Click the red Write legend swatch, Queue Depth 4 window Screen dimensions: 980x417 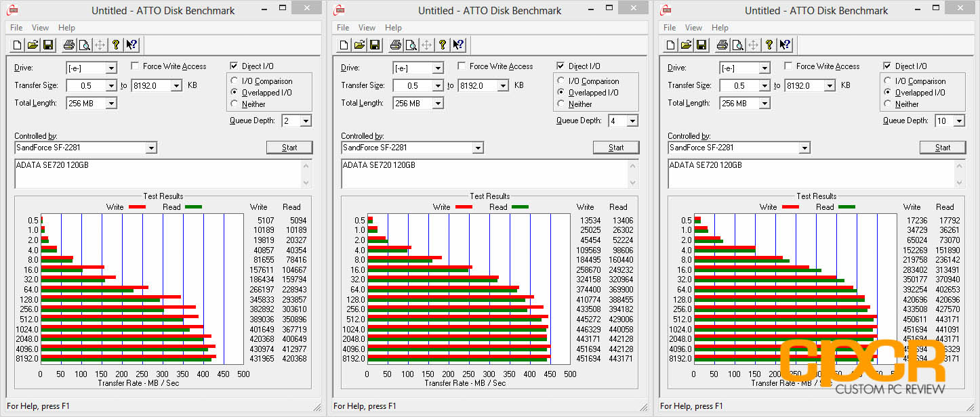click(x=464, y=206)
